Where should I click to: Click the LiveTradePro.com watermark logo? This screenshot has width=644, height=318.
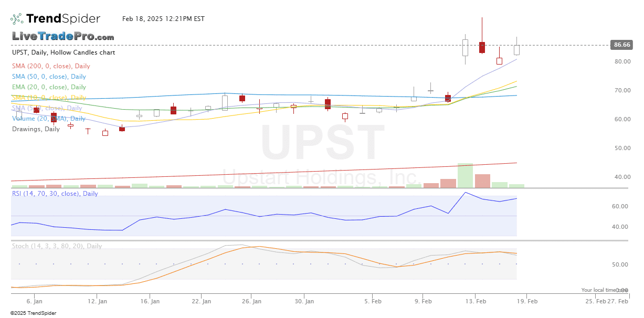[63, 37]
